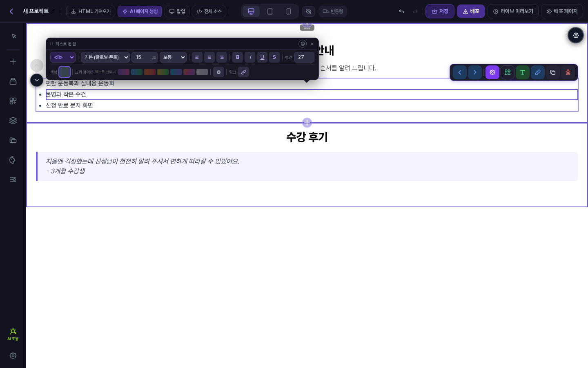The height and width of the screenshot is (368, 588).
Task: Open 전체 소스 in top bar
Action: pyautogui.click(x=209, y=11)
